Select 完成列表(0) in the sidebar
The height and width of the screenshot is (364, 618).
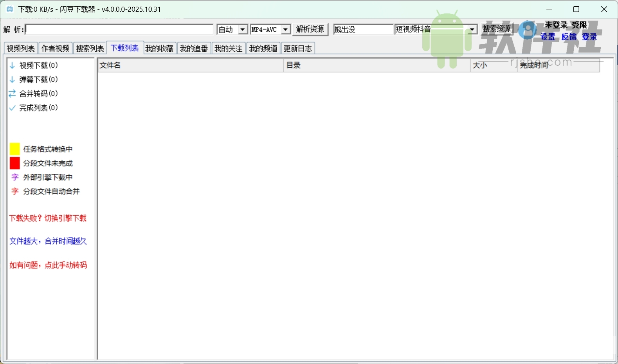(x=39, y=108)
